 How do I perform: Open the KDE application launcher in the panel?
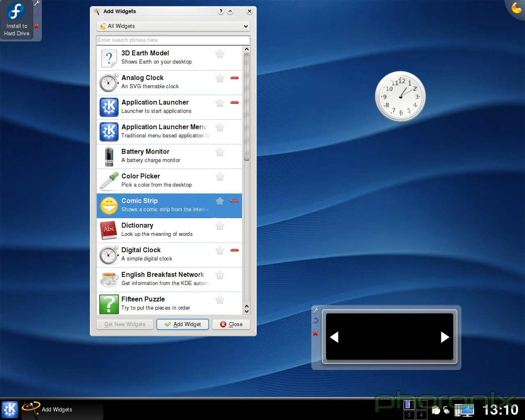(x=10, y=409)
